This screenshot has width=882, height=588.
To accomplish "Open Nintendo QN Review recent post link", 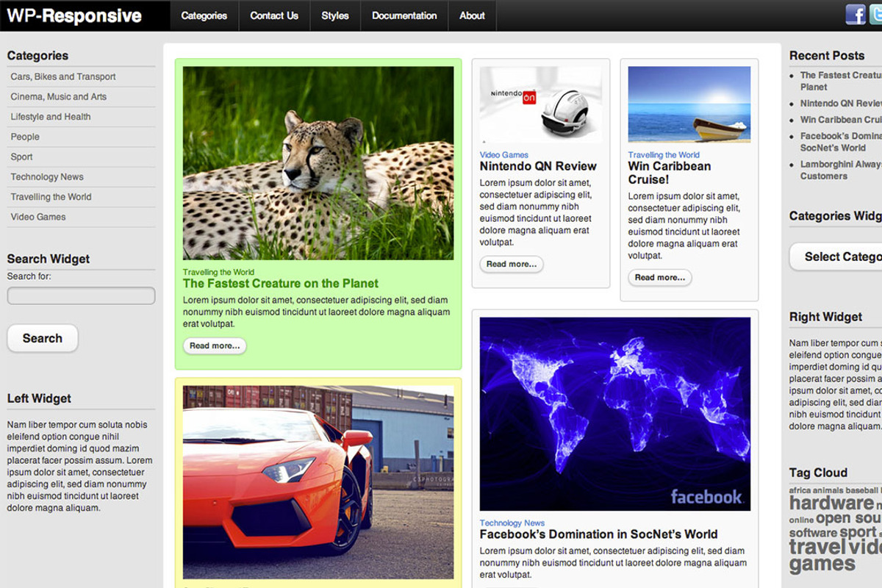I will 841,104.
